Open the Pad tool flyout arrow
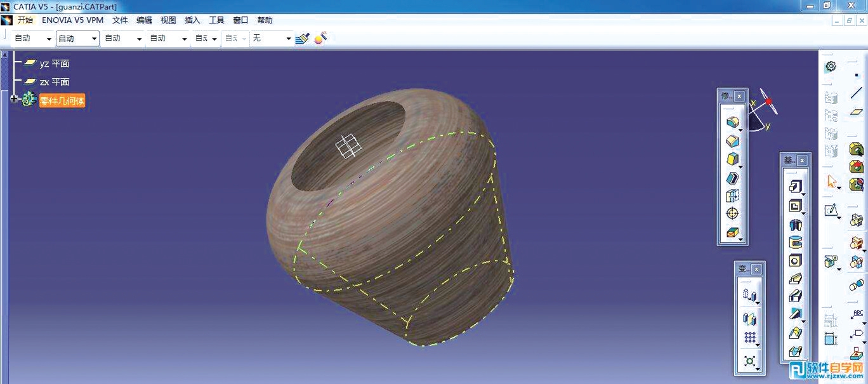This screenshot has width=868, height=384. (803, 194)
